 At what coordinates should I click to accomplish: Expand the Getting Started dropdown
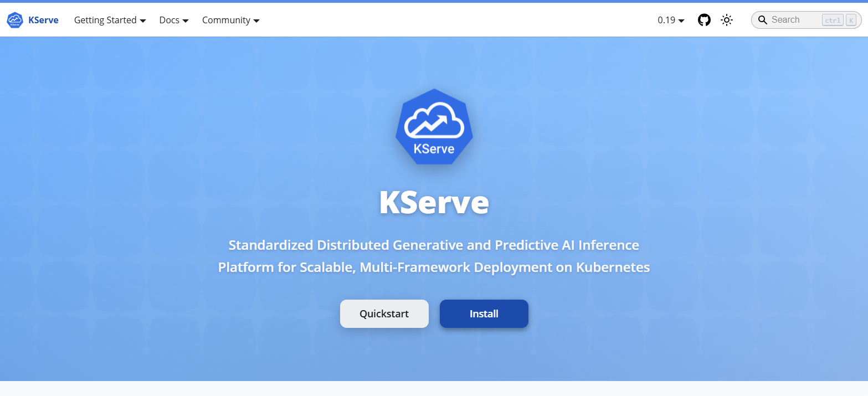[x=110, y=20]
